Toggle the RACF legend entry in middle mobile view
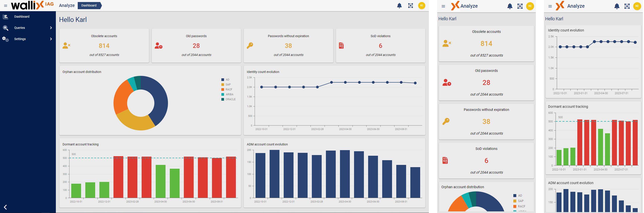Screen dimensions: 644x213 pyautogui.click(x=519, y=207)
